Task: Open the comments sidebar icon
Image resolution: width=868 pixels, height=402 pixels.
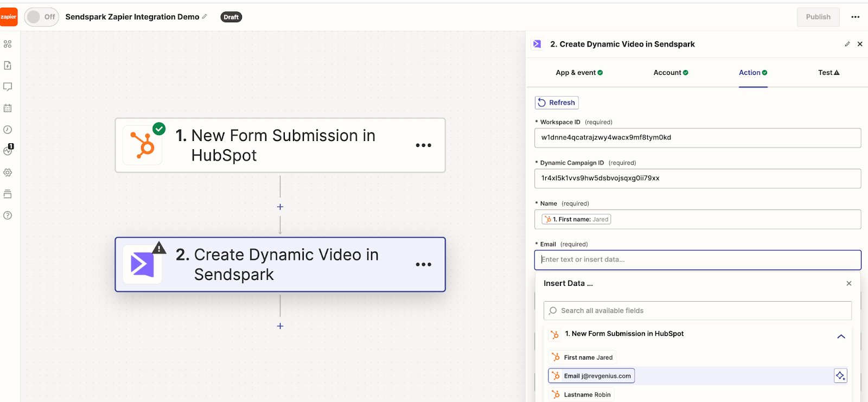Action: coord(8,87)
